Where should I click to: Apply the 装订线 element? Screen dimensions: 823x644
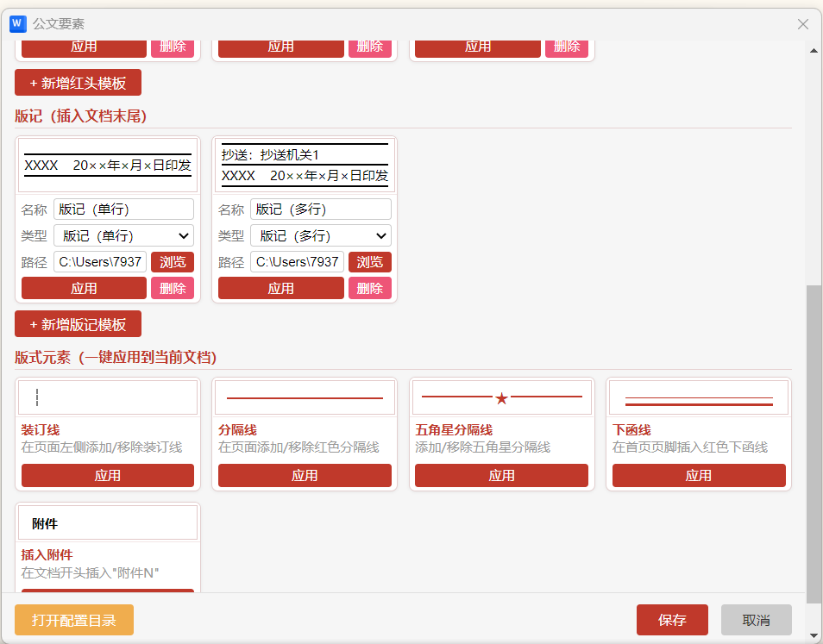click(x=108, y=475)
